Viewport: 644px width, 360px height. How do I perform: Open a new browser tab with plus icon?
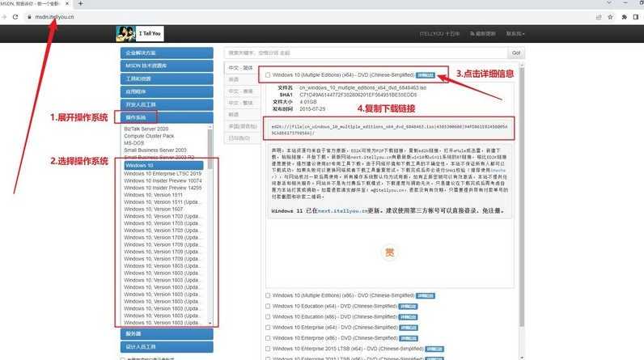[80, 4]
